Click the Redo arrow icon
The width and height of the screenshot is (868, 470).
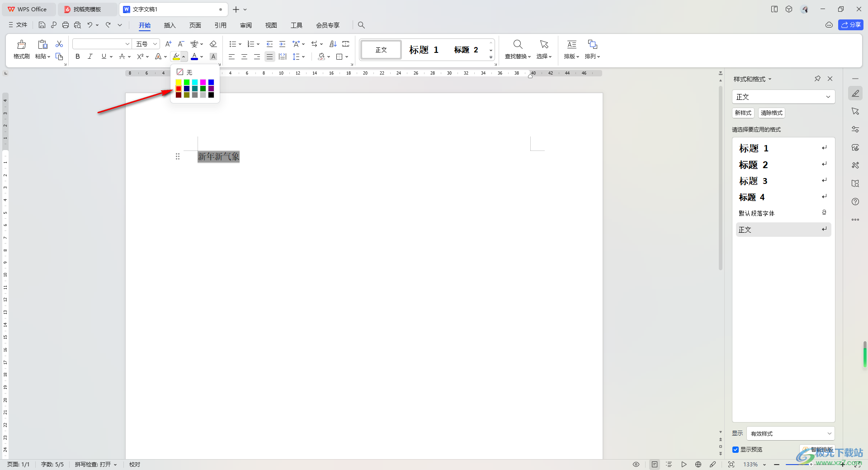tap(108, 25)
